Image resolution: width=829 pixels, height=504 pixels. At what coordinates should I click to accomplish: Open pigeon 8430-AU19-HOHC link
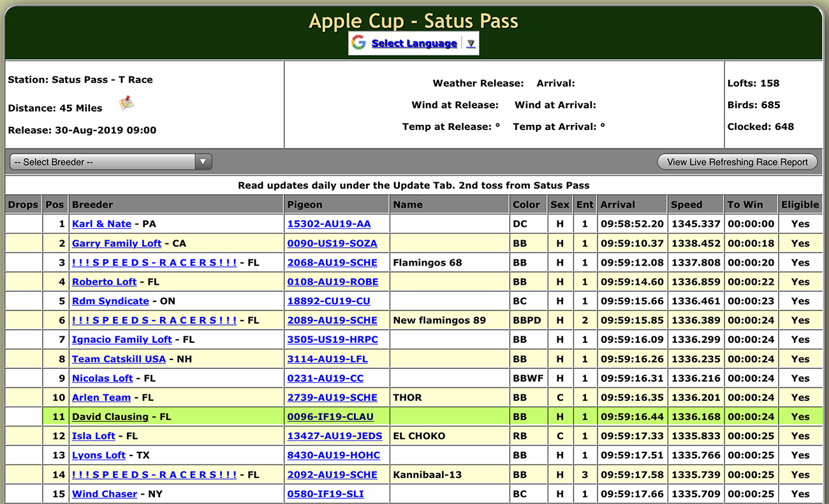(334, 455)
